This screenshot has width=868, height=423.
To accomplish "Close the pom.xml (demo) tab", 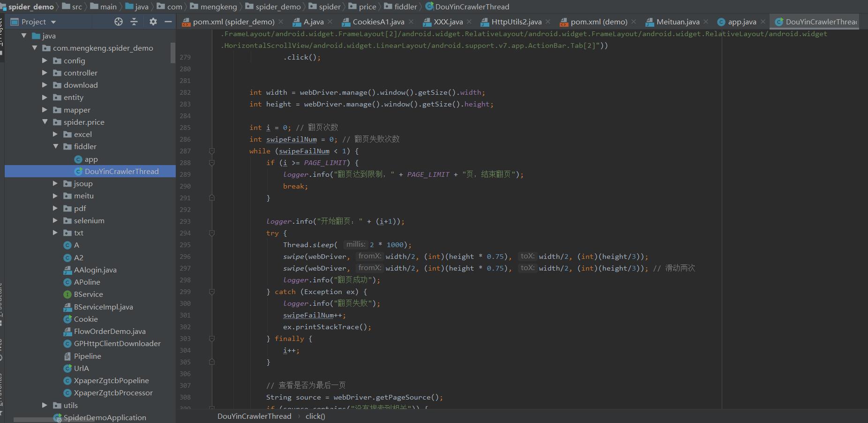I will click(x=634, y=22).
